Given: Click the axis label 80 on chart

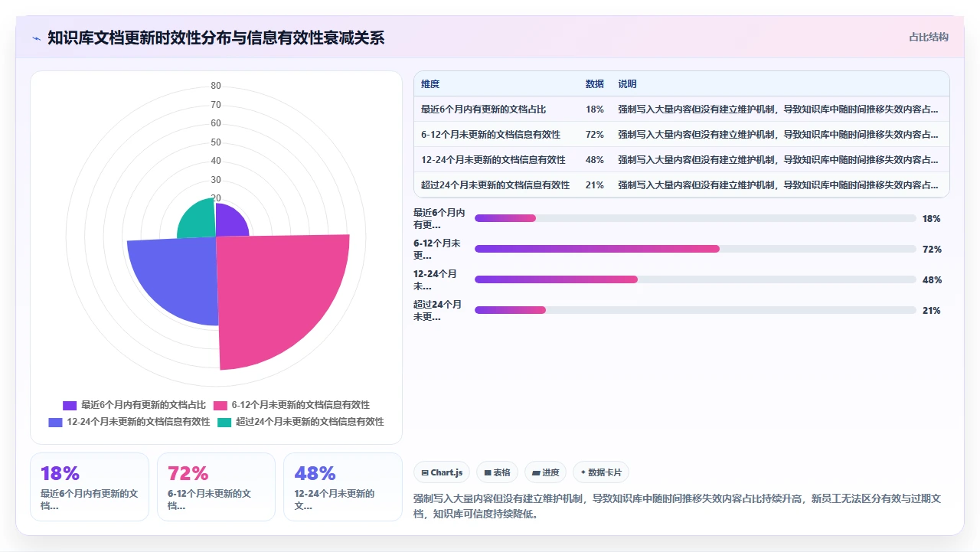Looking at the screenshot, I should tap(216, 86).
